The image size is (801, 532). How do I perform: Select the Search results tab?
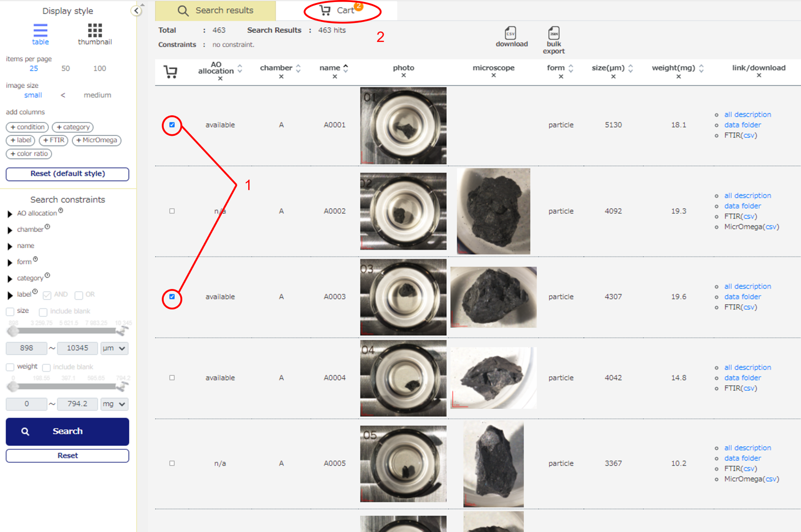pyautogui.click(x=215, y=10)
